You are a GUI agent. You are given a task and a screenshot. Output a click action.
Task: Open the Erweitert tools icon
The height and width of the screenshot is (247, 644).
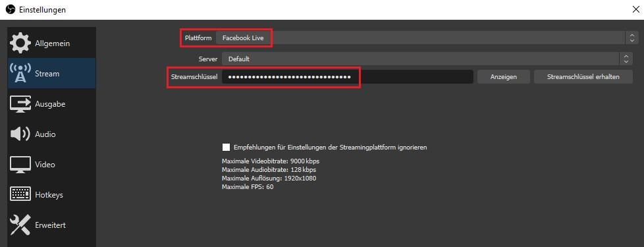click(x=20, y=225)
